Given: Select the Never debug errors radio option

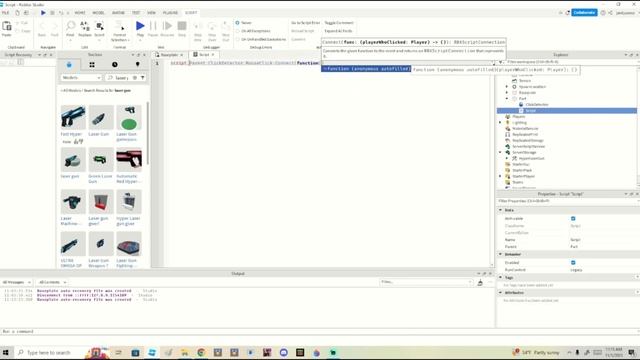Looking at the screenshot, I should pyautogui.click(x=238, y=23).
